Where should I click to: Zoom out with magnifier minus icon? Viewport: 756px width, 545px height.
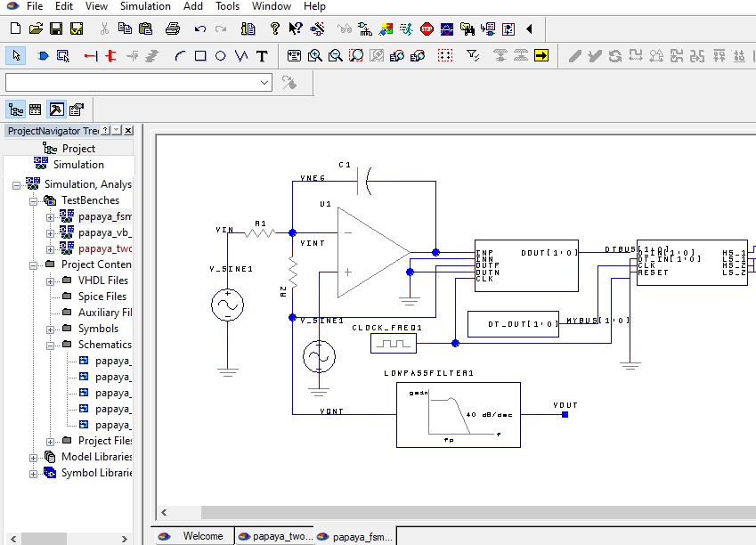click(335, 56)
